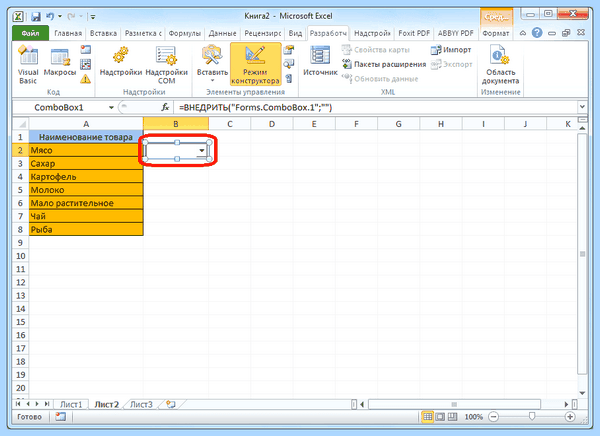Switch to sheet Лист3
This screenshot has height=436, width=600.
coord(141,404)
